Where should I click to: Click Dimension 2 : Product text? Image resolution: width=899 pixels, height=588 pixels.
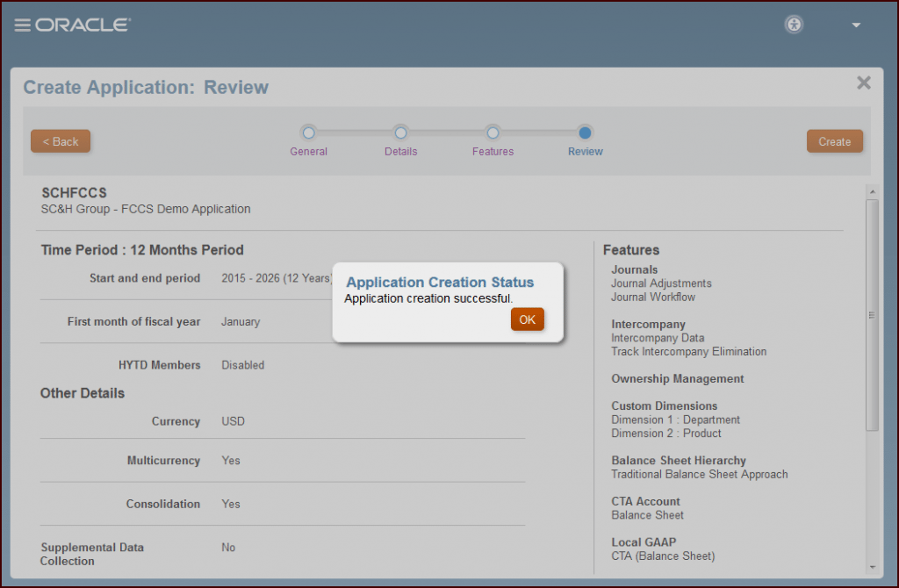666,434
